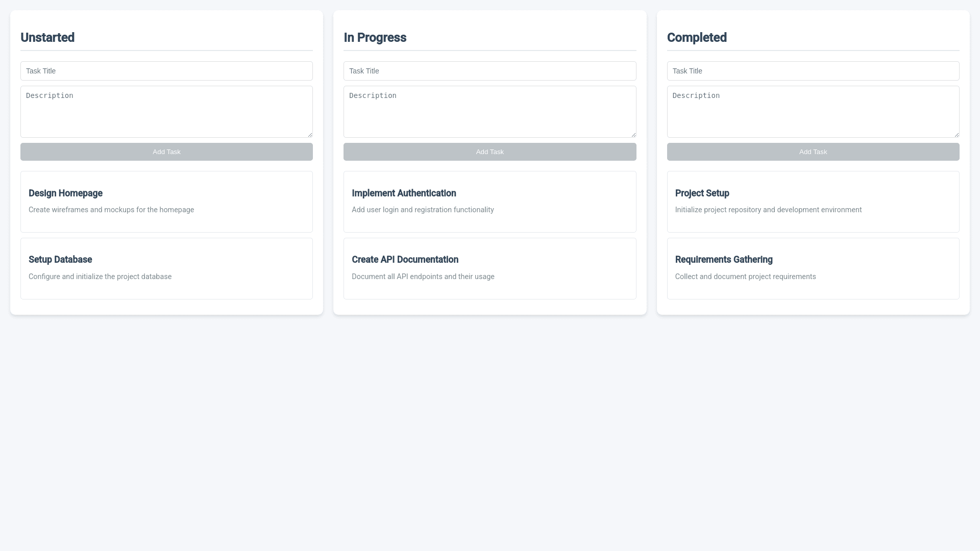Image resolution: width=980 pixels, height=551 pixels.
Task: Select the Project Setup task card
Action: [x=813, y=202]
